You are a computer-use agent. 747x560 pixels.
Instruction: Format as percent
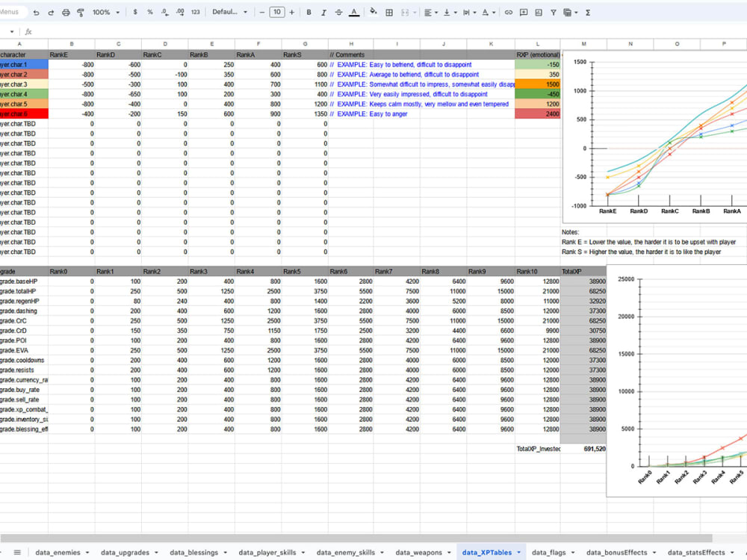click(150, 13)
